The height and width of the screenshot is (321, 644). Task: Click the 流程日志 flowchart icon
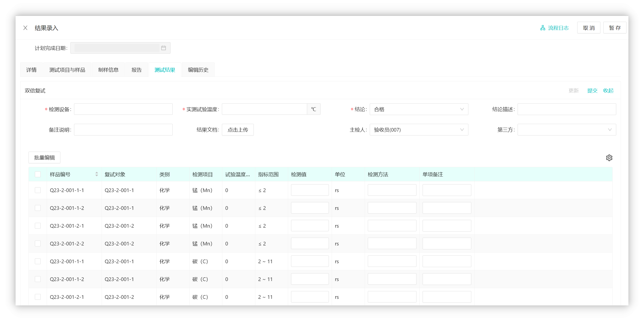[542, 28]
